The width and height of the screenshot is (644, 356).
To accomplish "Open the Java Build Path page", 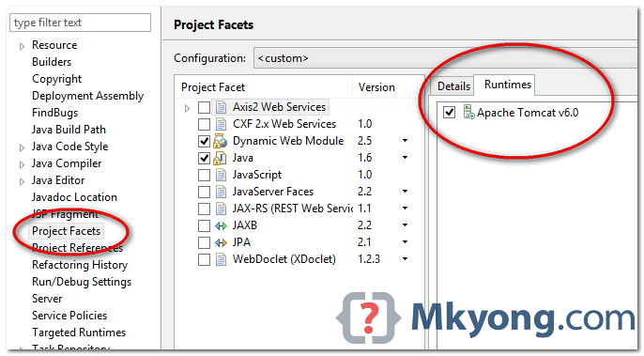I will (x=69, y=130).
